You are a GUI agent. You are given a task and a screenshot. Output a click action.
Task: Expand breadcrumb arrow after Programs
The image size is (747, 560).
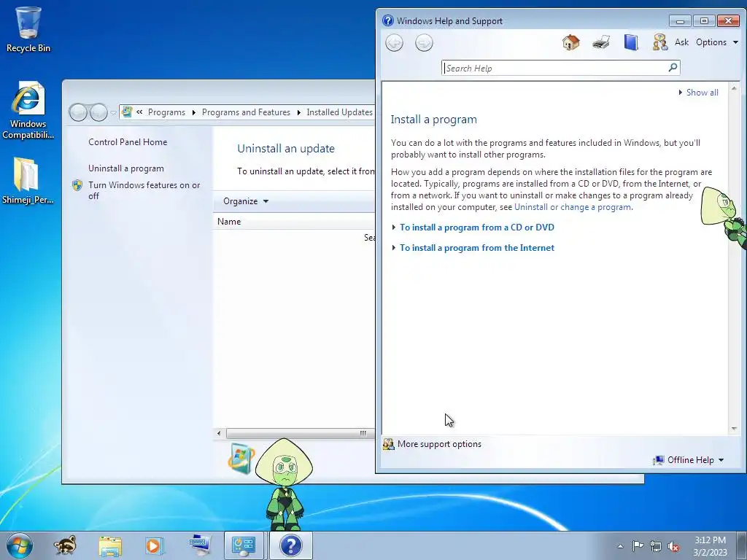pos(194,112)
